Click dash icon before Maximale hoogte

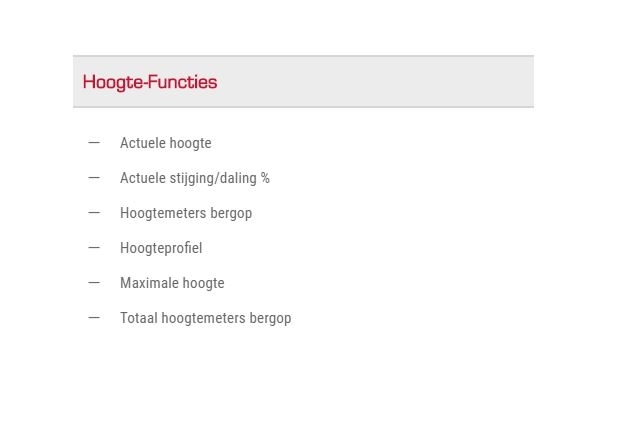pyautogui.click(x=94, y=283)
